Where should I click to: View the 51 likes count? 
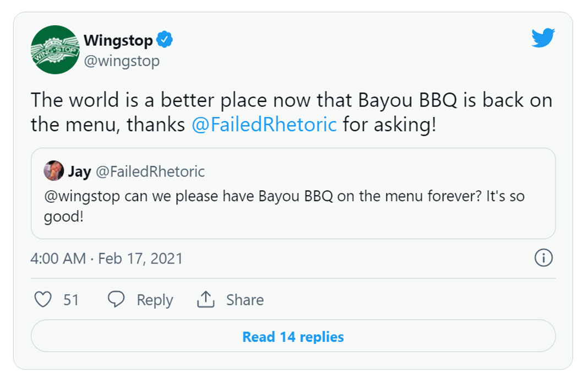click(x=71, y=300)
